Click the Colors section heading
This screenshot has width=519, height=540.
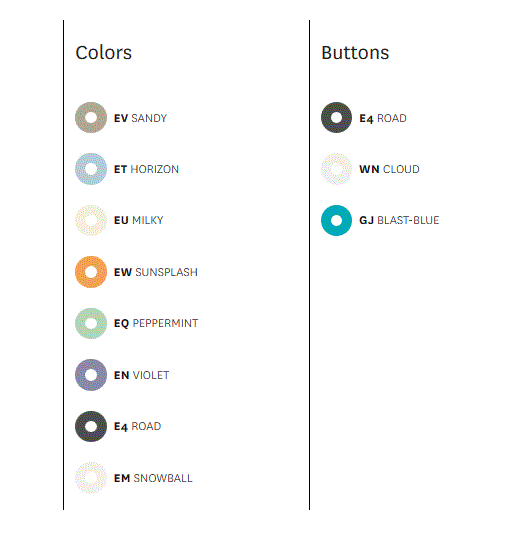pos(104,53)
